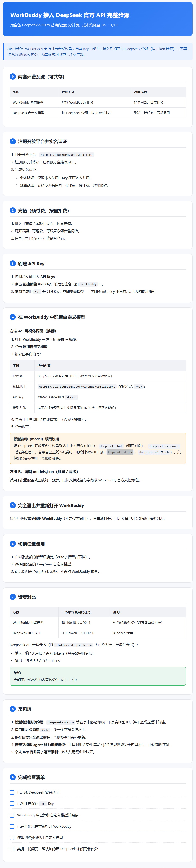
Task: Click the 企业认证 bullet item
Action: 64,185
